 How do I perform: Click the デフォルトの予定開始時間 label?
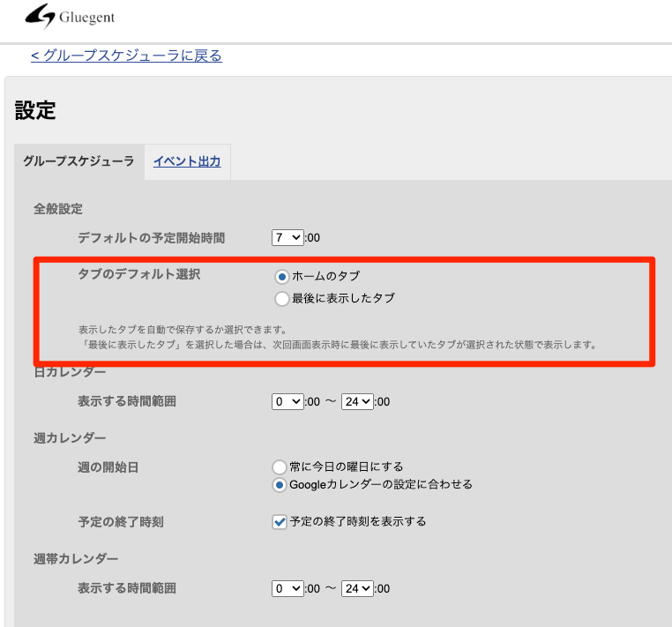click(x=152, y=238)
